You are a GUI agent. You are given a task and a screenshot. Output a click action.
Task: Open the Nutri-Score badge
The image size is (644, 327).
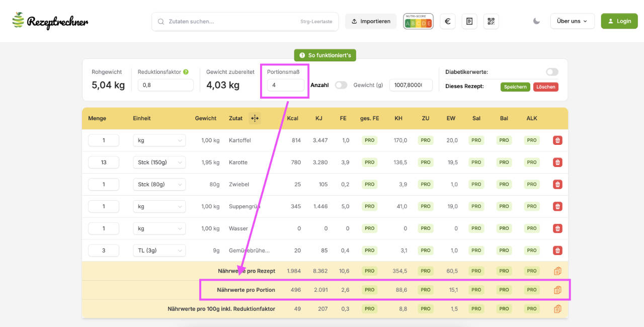(418, 21)
